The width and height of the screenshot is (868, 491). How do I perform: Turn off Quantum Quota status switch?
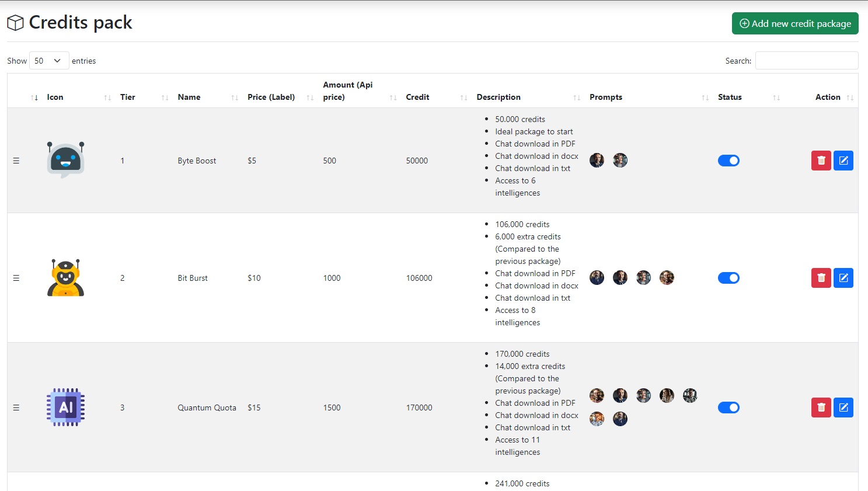pyautogui.click(x=728, y=408)
